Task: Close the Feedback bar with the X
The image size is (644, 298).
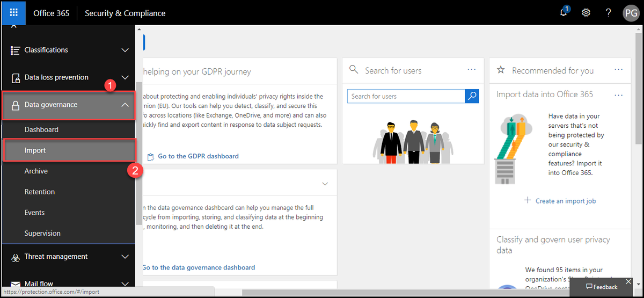Action: pos(628,281)
